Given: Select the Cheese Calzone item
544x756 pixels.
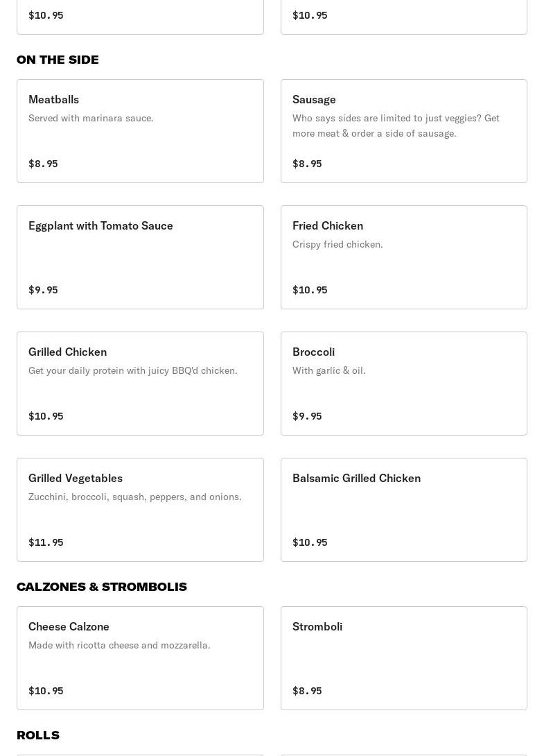Looking at the screenshot, I should point(140,658).
